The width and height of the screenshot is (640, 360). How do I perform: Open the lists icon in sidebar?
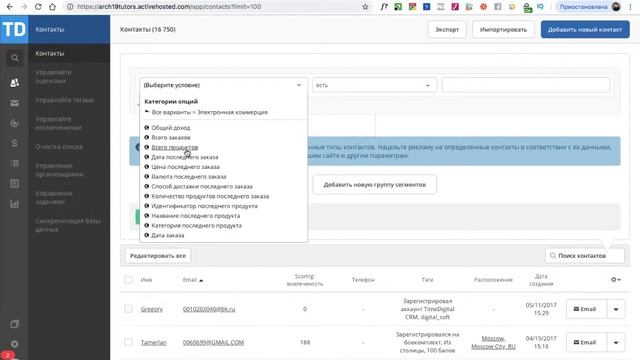[15, 163]
